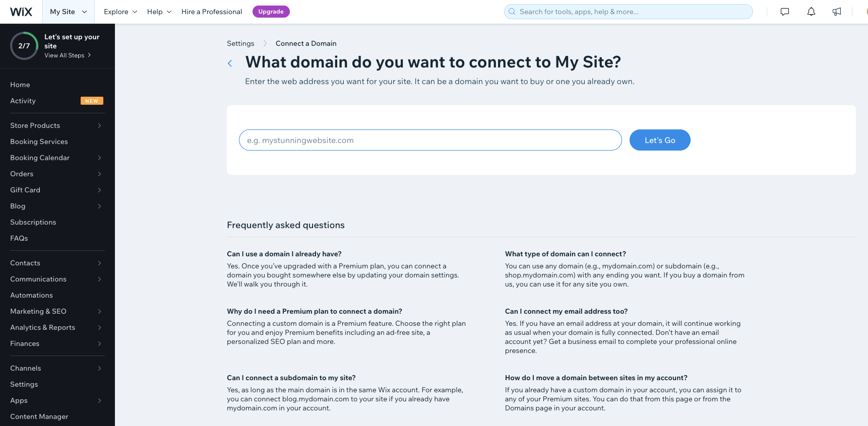Click the Let's Go button
The width and height of the screenshot is (868, 426).
click(660, 140)
